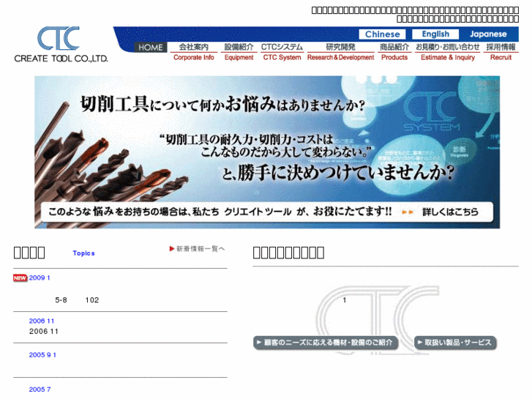
Task: Click the cutting tools banner image
Action: pos(267,152)
